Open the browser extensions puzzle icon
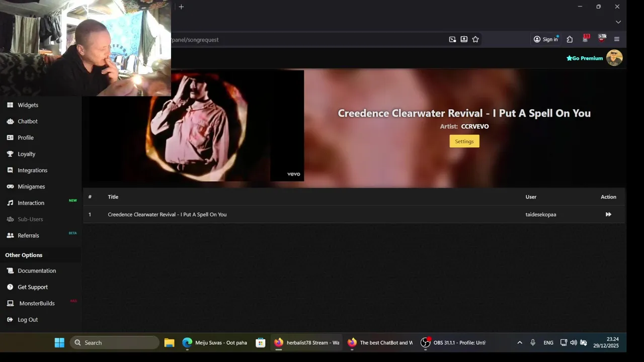Screen dimensions: 644x362 570,39
